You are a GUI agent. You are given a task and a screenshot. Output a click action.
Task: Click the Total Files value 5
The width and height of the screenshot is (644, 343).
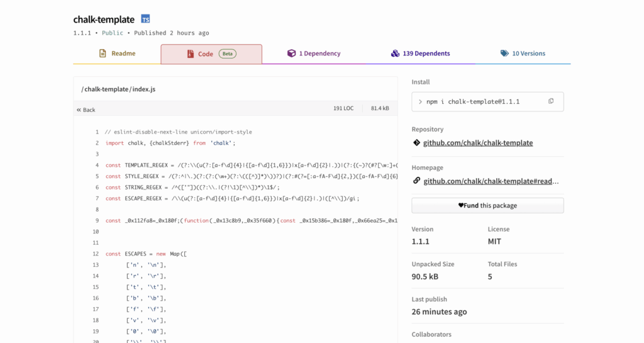coord(490,276)
